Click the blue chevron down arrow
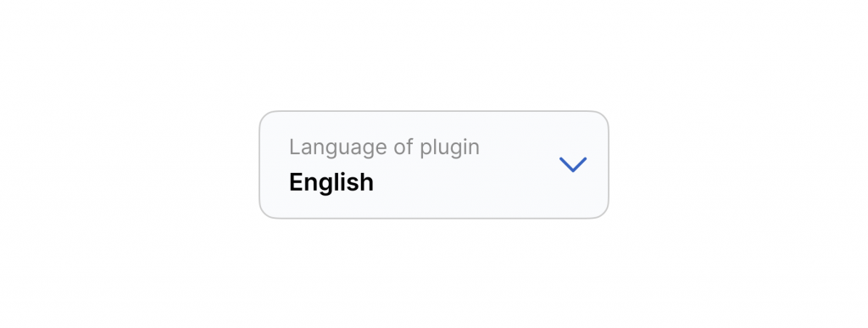This screenshot has width=868, height=328. 573,164
